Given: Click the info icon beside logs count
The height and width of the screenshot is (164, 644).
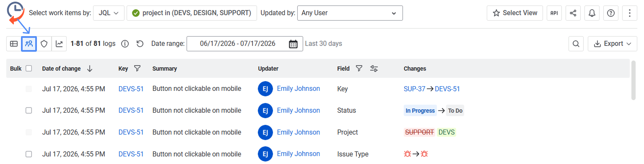Looking at the screenshot, I should point(125,44).
